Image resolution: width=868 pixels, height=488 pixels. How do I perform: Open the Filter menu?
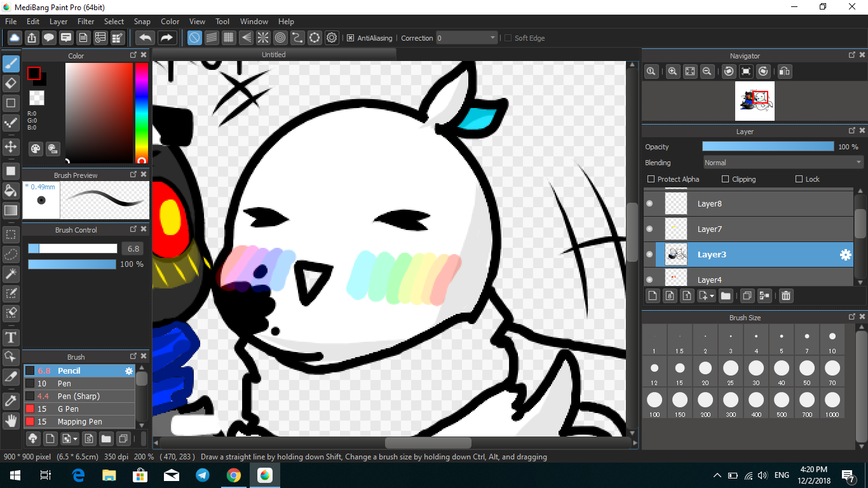[x=86, y=22]
